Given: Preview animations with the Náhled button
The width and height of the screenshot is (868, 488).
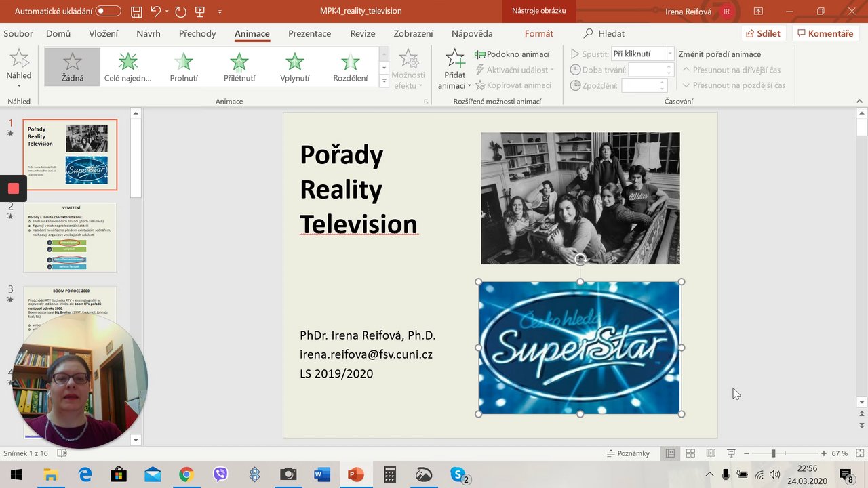Looking at the screenshot, I should tap(19, 68).
